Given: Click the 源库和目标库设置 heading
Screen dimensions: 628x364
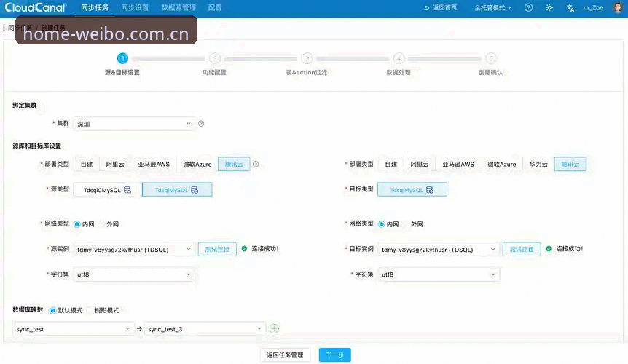Looking at the screenshot, I should point(37,146).
